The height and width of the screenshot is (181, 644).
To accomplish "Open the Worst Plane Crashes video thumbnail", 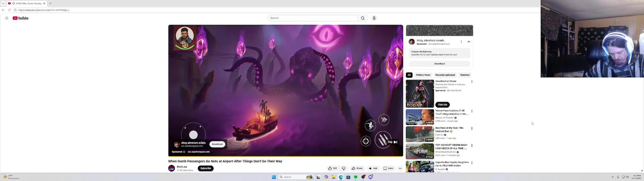I will click(420, 117).
